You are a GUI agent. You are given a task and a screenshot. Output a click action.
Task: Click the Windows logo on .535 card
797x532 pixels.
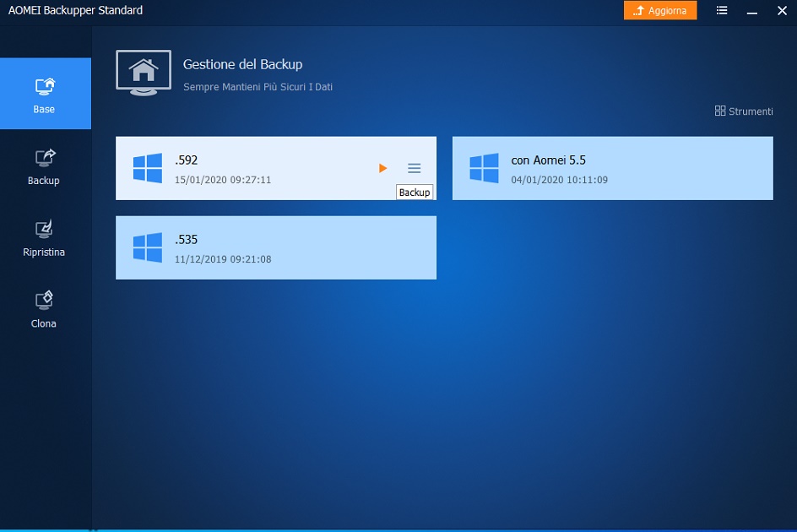(148, 247)
